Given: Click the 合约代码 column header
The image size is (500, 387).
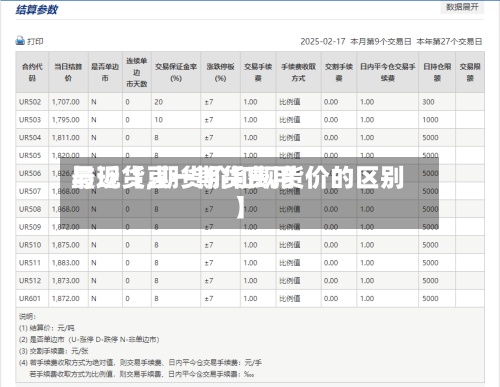Looking at the screenshot, I should tap(32, 72).
